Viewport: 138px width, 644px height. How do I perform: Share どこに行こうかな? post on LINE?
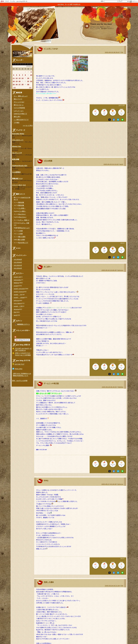coord(123,120)
